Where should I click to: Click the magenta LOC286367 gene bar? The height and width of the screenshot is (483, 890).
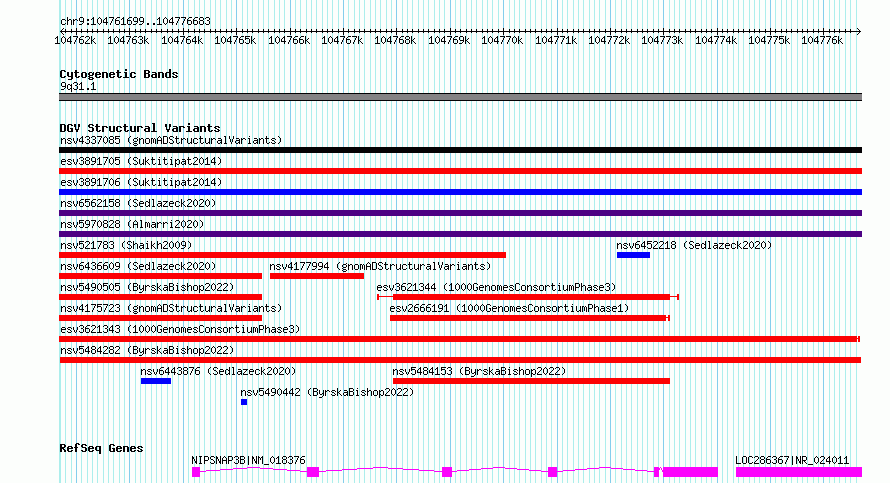pyautogui.click(x=799, y=472)
